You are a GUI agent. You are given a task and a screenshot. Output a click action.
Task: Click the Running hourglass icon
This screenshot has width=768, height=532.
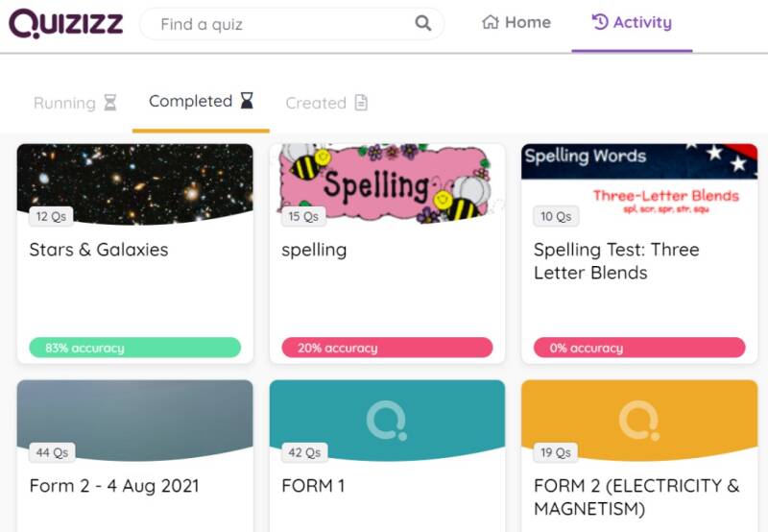tap(110, 103)
